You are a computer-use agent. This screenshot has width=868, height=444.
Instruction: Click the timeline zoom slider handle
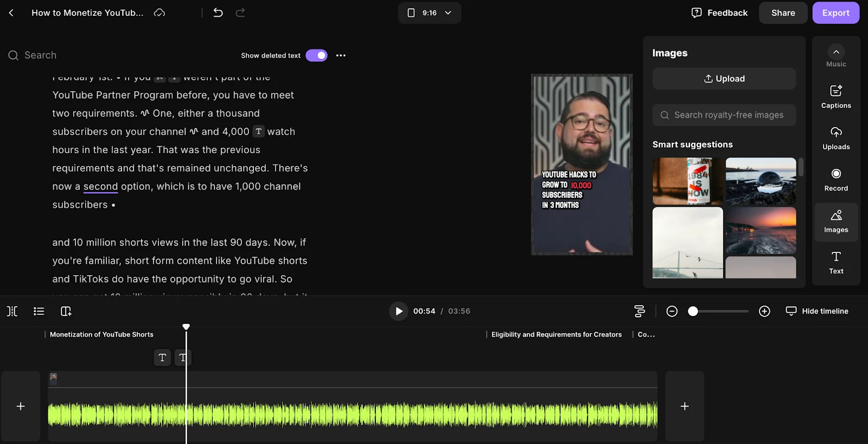693,311
